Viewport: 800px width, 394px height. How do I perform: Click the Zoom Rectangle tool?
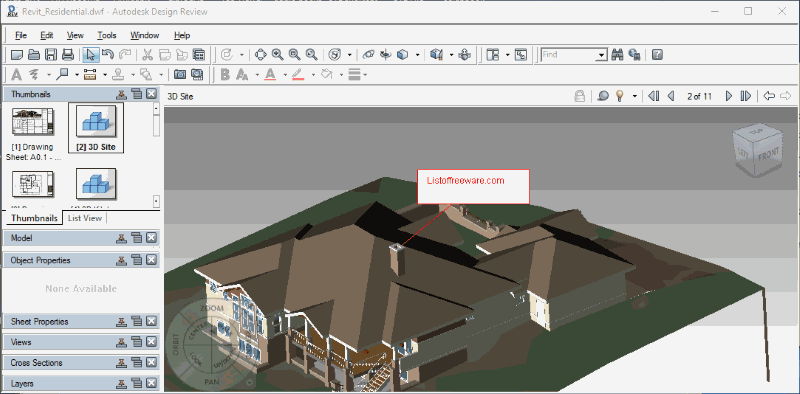click(294, 55)
